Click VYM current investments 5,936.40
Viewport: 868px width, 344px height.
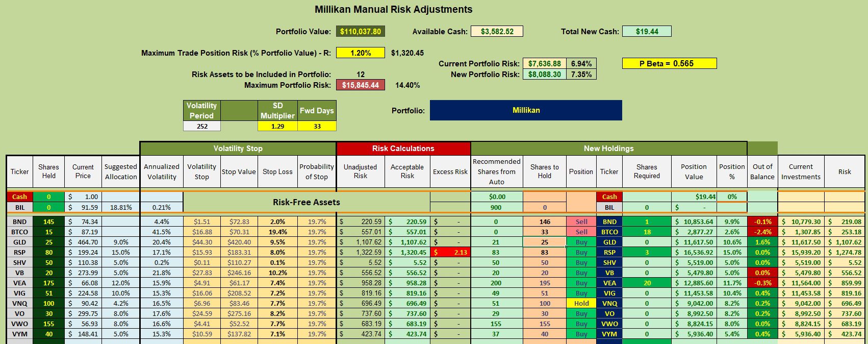[x=801, y=334]
